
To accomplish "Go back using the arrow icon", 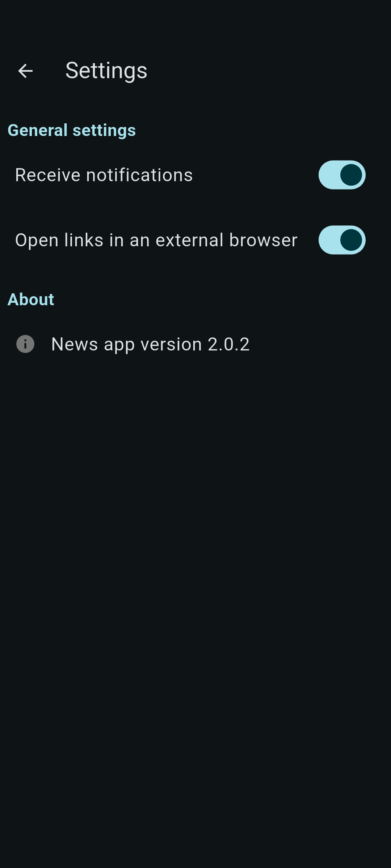I will click(25, 71).
